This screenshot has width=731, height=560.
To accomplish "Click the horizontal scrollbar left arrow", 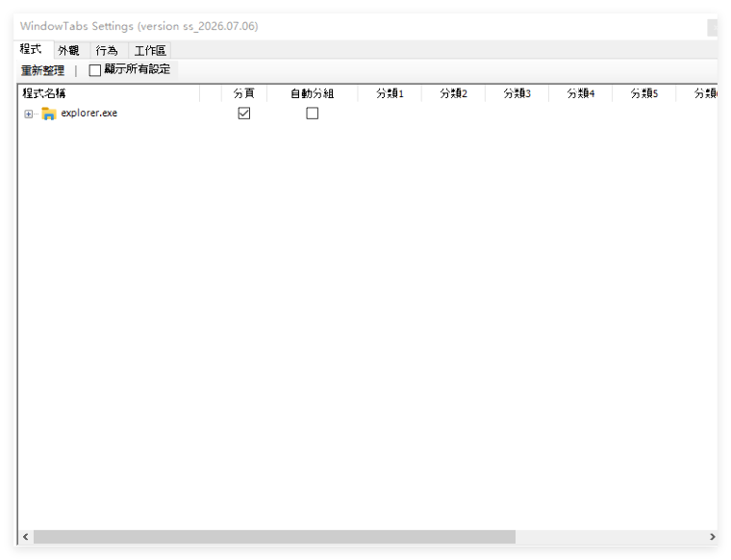I will (x=26, y=537).
